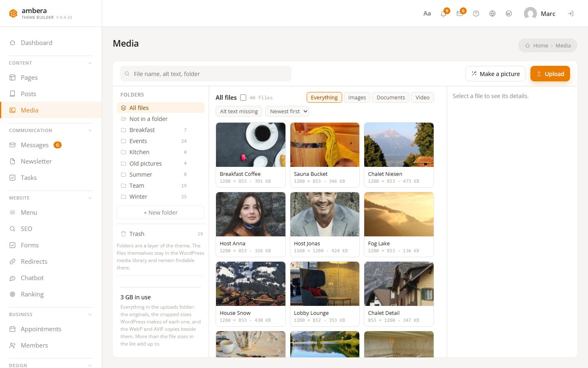This screenshot has height=368, width=588.
Task: Select the Breakfast Coffee thumbnail
Action: point(251,145)
